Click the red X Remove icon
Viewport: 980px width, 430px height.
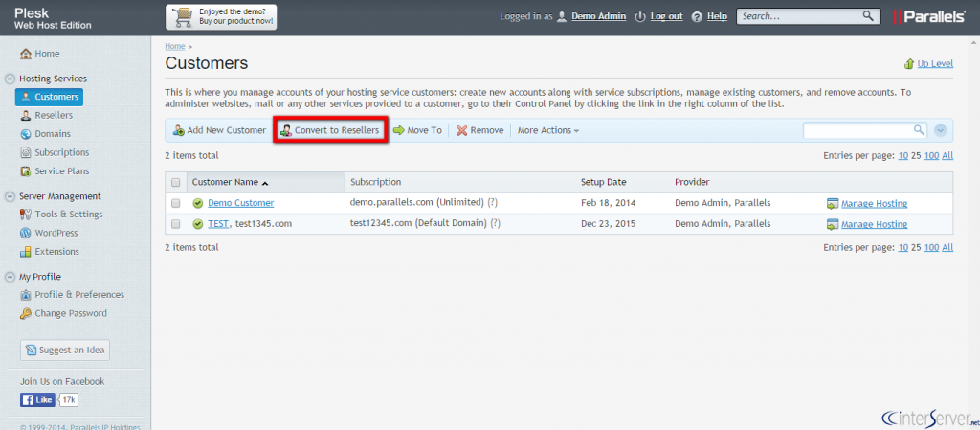coord(462,130)
